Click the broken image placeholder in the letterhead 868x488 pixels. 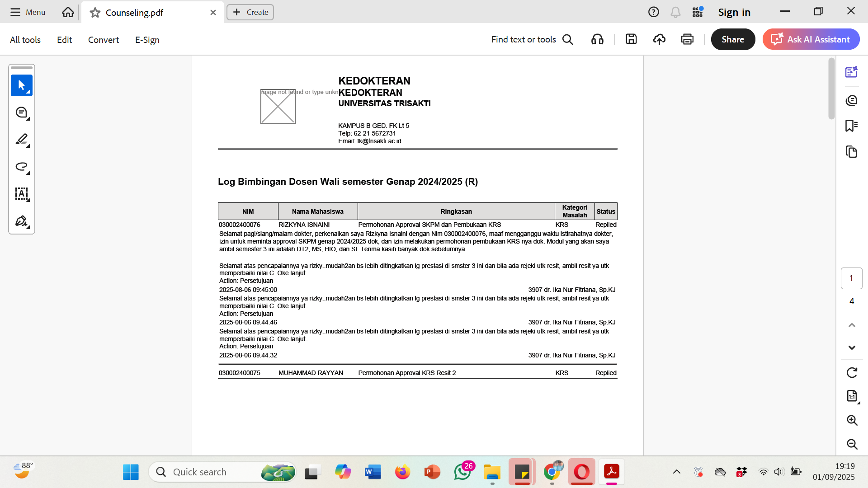coord(278,107)
